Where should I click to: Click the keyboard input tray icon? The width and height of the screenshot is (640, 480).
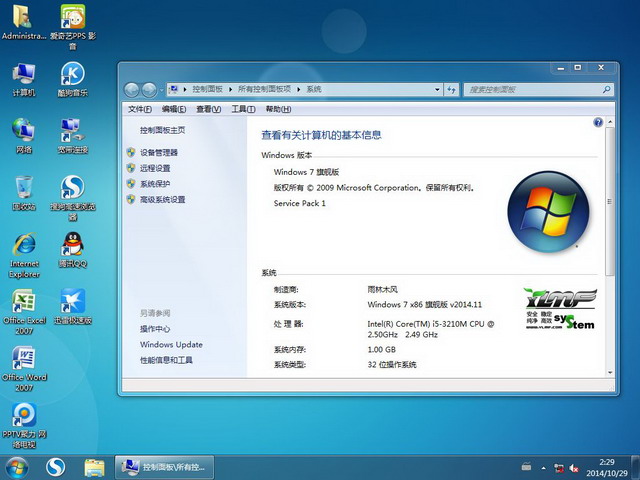(x=527, y=466)
